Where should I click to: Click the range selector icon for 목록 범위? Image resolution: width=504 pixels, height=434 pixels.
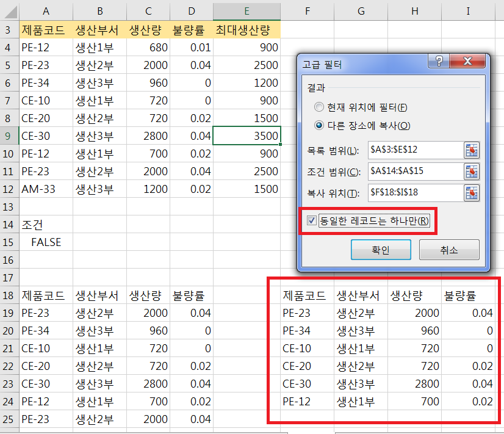point(471,150)
